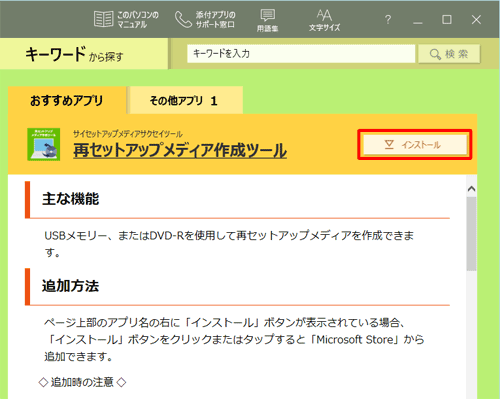Click the 追加方法 section heading
The image size is (500, 399).
click(70, 286)
